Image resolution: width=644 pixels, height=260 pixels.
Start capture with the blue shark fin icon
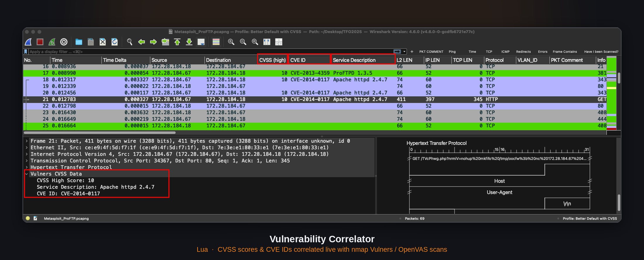pos(28,42)
